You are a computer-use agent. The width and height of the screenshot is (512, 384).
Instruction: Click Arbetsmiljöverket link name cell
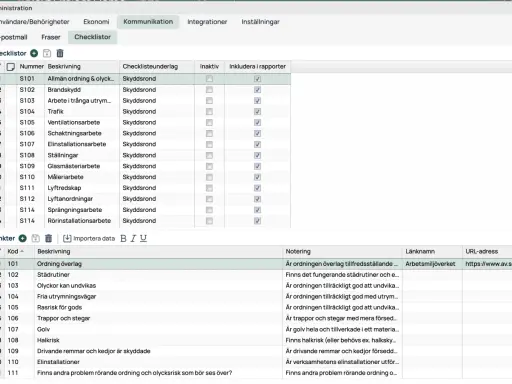pos(432,264)
